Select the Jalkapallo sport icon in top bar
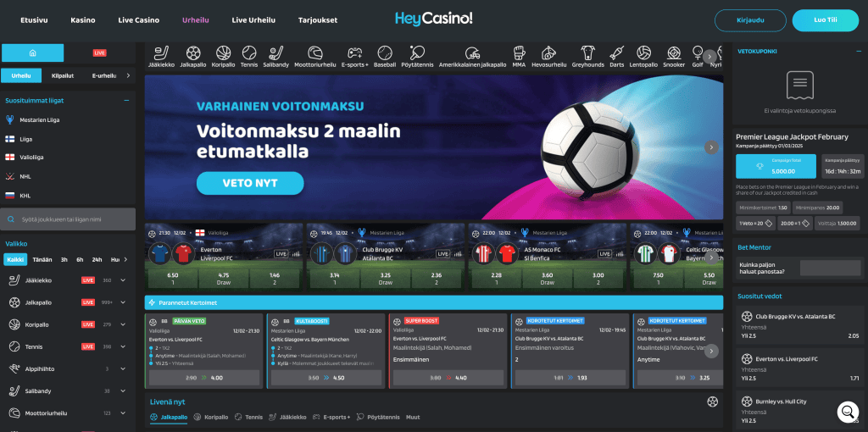Image resolution: width=868 pixels, height=432 pixels. [193, 57]
